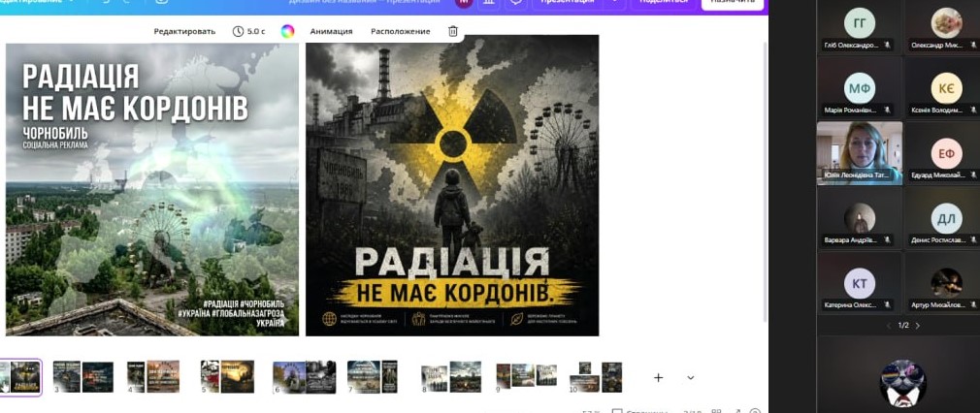Click the Презентация button in top bar
980x413 pixels.
[x=568, y=2]
